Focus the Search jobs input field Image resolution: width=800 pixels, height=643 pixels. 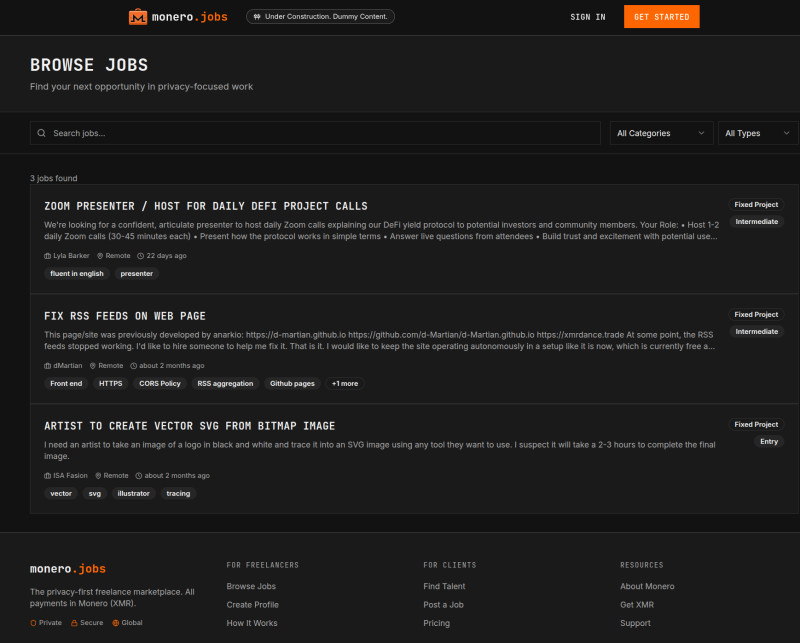(320, 133)
